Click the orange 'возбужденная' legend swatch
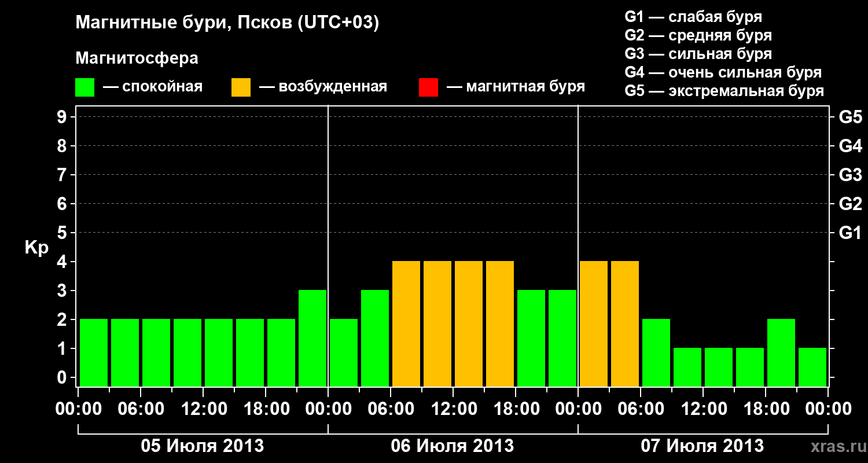This screenshot has height=463, width=868. [241, 87]
